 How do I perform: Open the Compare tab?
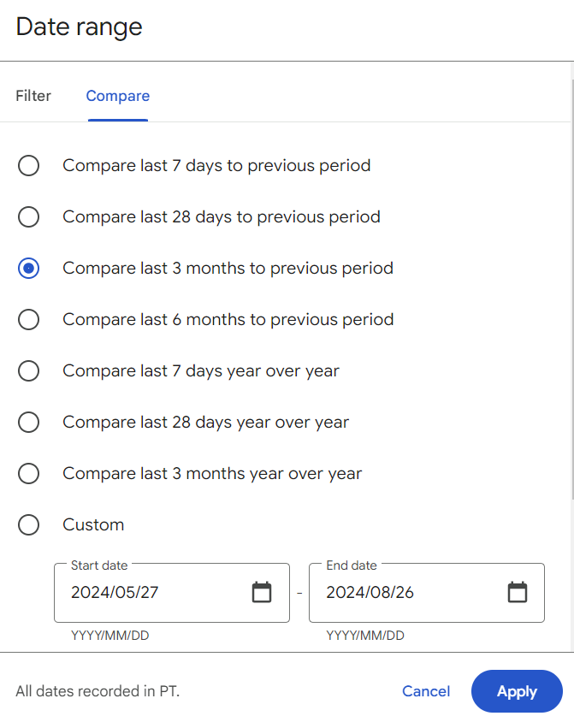(x=117, y=96)
